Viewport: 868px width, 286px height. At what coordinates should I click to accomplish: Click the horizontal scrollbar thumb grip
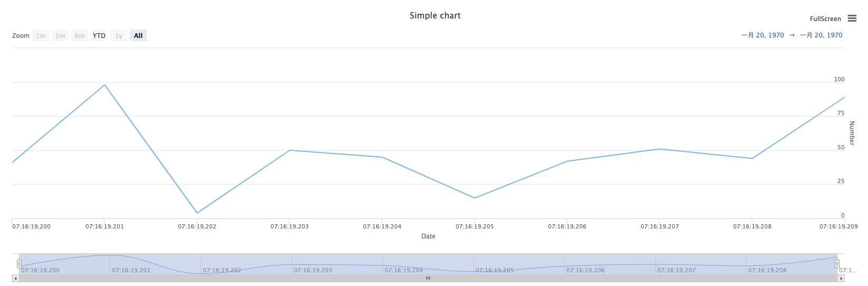428,278
